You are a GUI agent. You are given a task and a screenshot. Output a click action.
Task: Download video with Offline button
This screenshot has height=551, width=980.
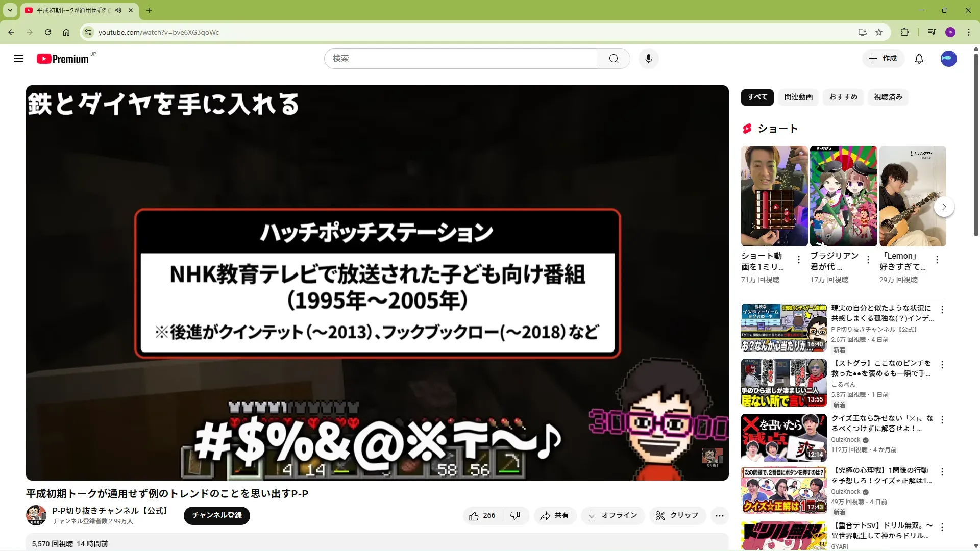pyautogui.click(x=612, y=515)
